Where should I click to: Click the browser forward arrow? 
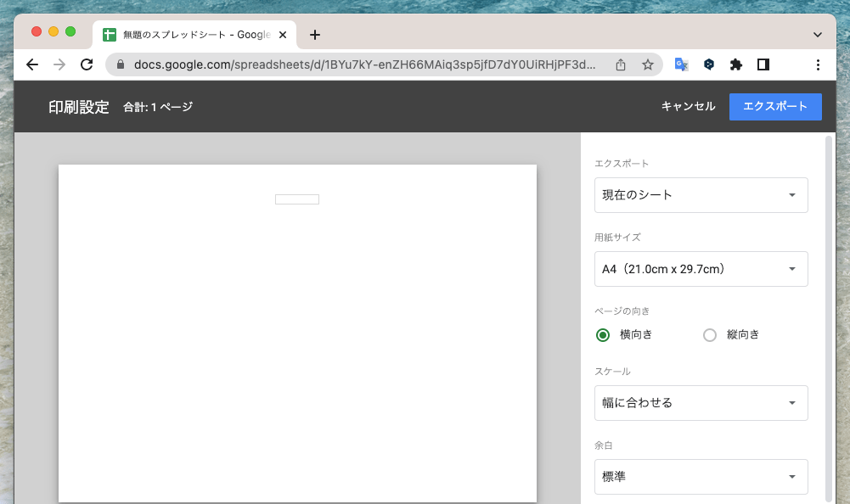[59, 64]
